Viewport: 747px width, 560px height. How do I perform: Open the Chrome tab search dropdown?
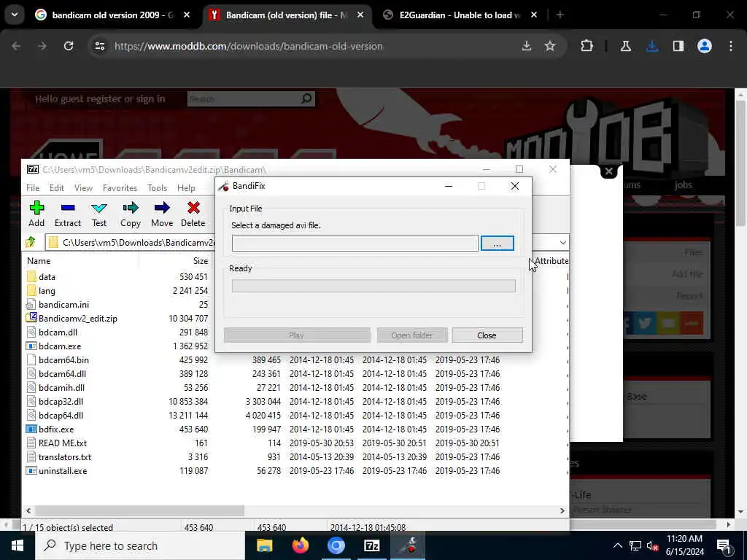click(x=15, y=15)
